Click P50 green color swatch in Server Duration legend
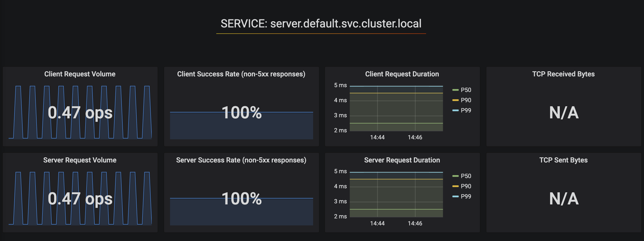Viewport: 644px width, 241px height. 455,176
